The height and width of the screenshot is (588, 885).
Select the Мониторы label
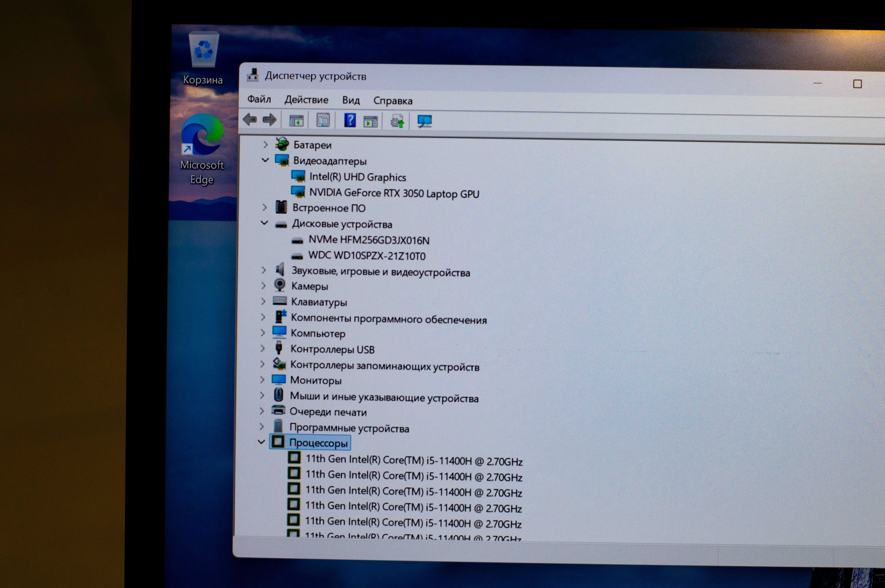tap(316, 380)
